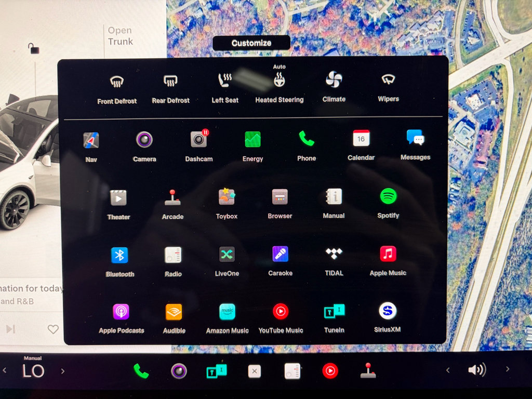
Task: Open the Radio app in grid
Action: coord(173,262)
